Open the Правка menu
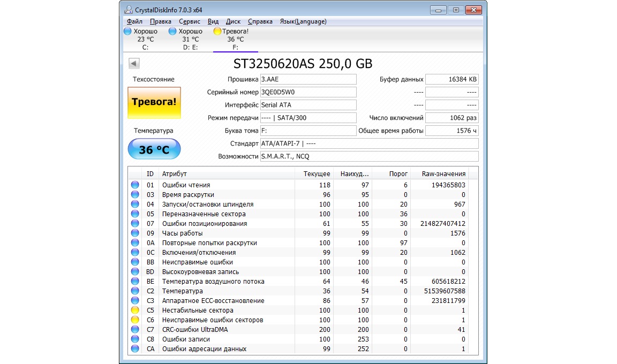 (161, 21)
